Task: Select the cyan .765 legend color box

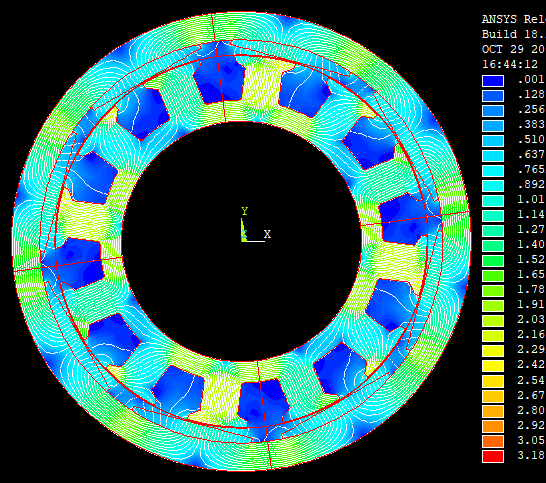Action: [493, 171]
